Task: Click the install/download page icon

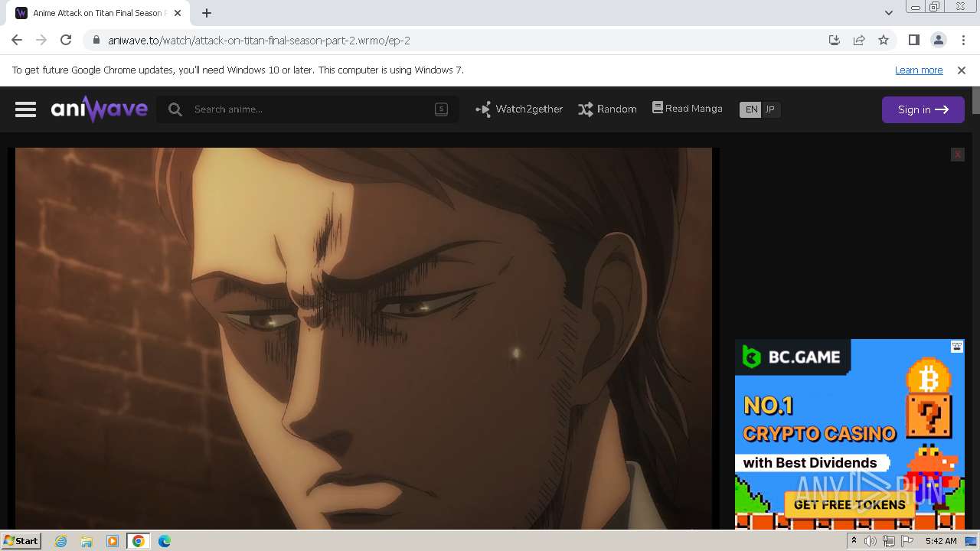Action: point(835,40)
